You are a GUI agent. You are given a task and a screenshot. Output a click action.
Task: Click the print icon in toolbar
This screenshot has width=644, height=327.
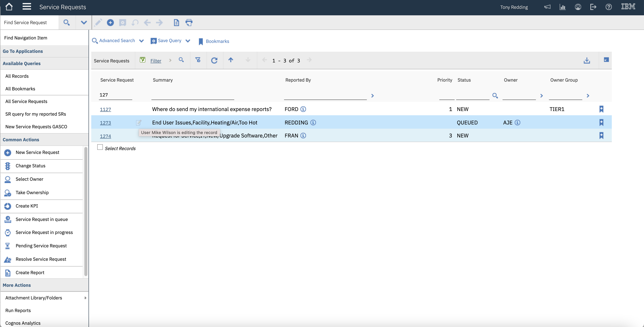point(189,22)
